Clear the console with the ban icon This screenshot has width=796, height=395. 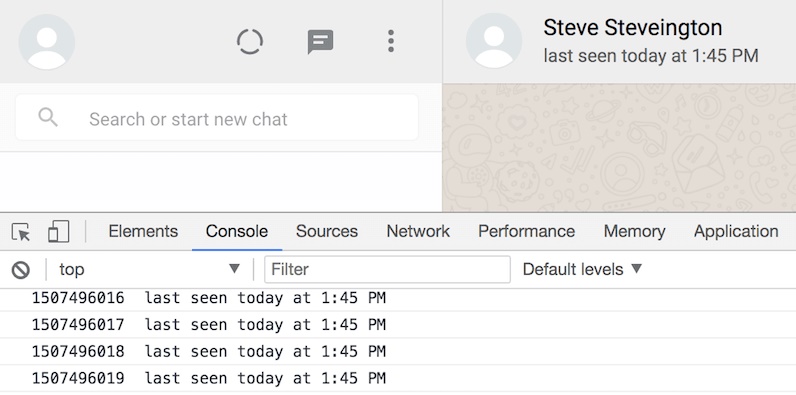click(21, 270)
